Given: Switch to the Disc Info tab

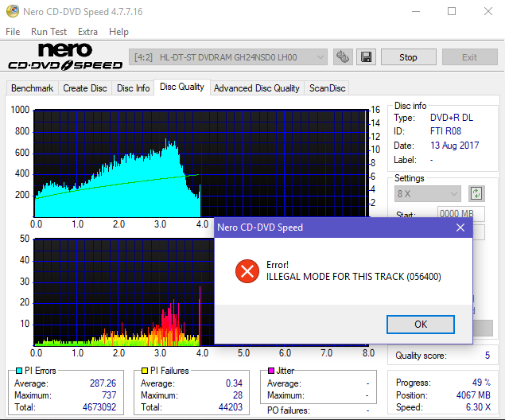Looking at the screenshot, I should coord(133,88).
